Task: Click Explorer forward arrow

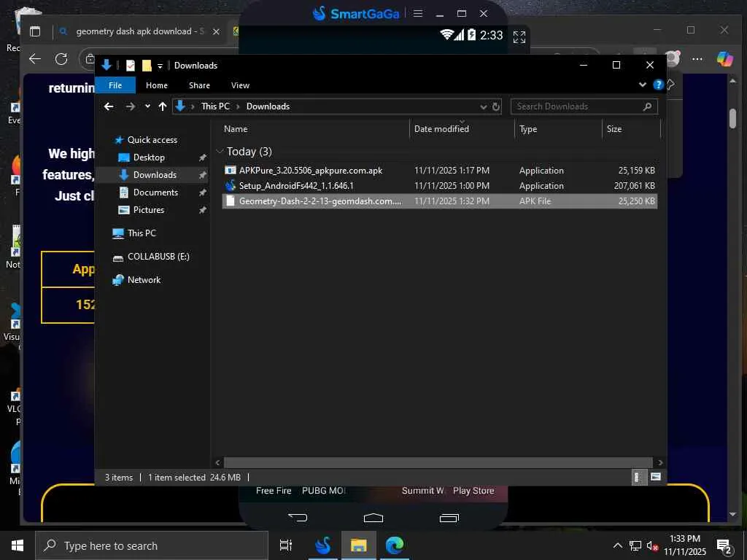Action: (130, 106)
